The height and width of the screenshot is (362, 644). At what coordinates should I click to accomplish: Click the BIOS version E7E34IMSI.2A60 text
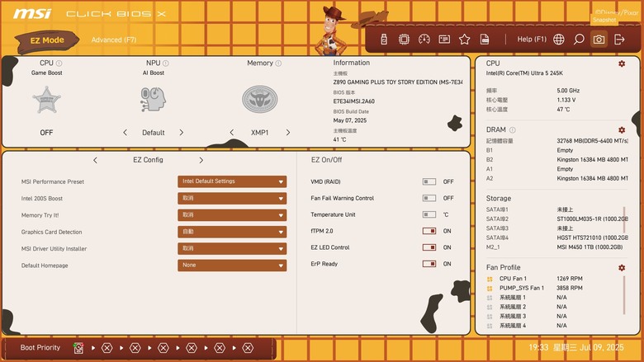353,101
